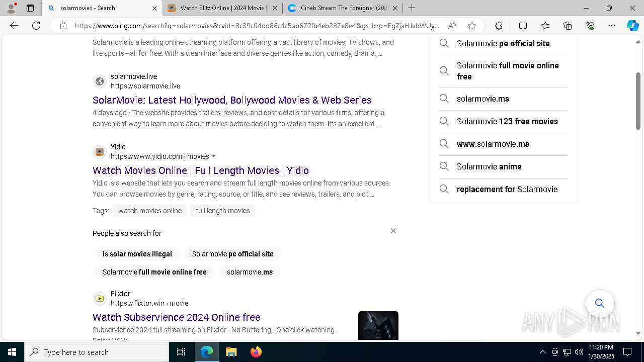Screen dimensions: 644x362
Task: View site information lock icon
Action: point(63,26)
